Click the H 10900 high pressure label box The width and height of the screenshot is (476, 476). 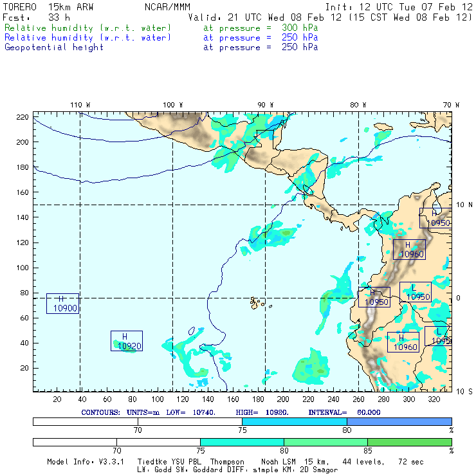pyautogui.click(x=62, y=304)
